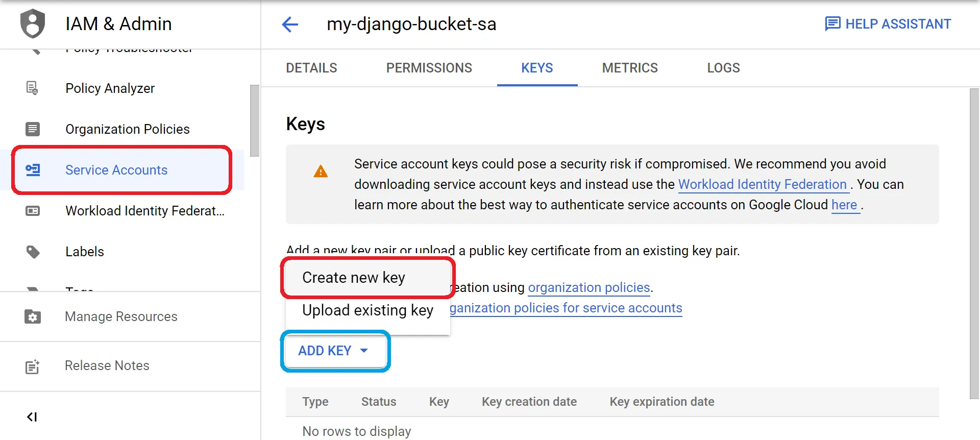980x440 pixels.
Task: Open the LOGS tab
Action: [723, 68]
